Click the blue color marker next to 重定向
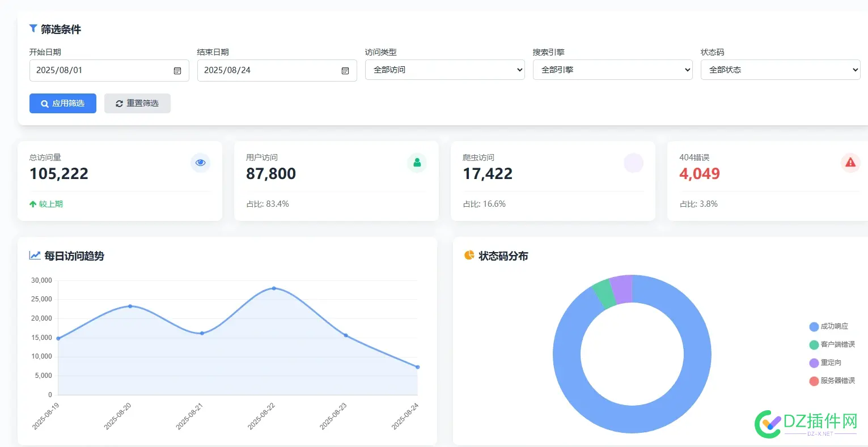Viewport: 868px width, 447px height. tap(813, 363)
